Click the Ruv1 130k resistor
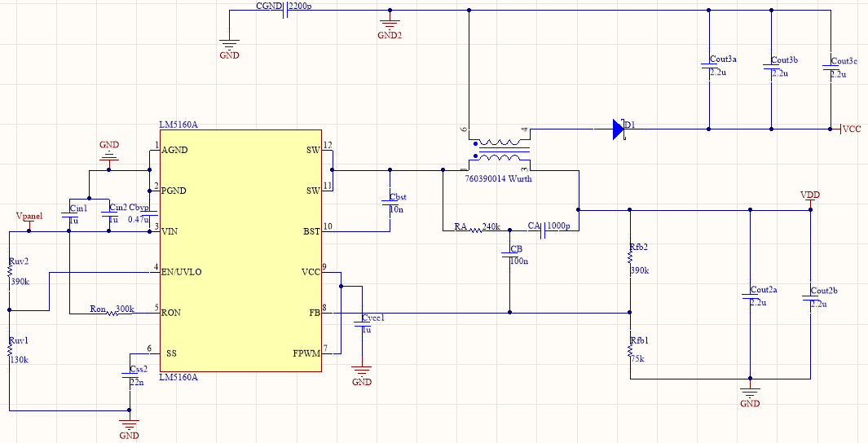This screenshot has height=443, width=868. pyautogui.click(x=10, y=351)
